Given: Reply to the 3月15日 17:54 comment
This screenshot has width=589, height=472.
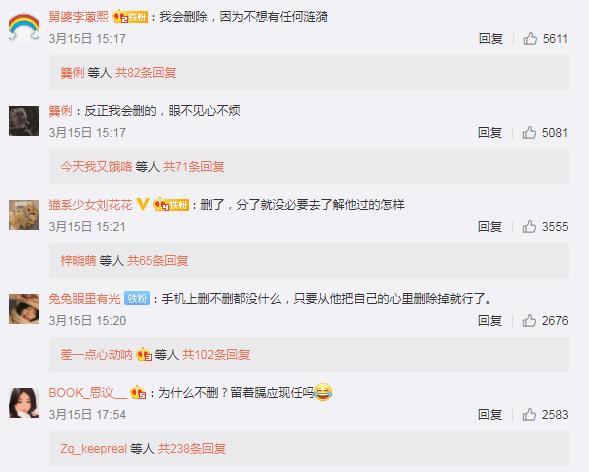Looking at the screenshot, I should point(490,415).
